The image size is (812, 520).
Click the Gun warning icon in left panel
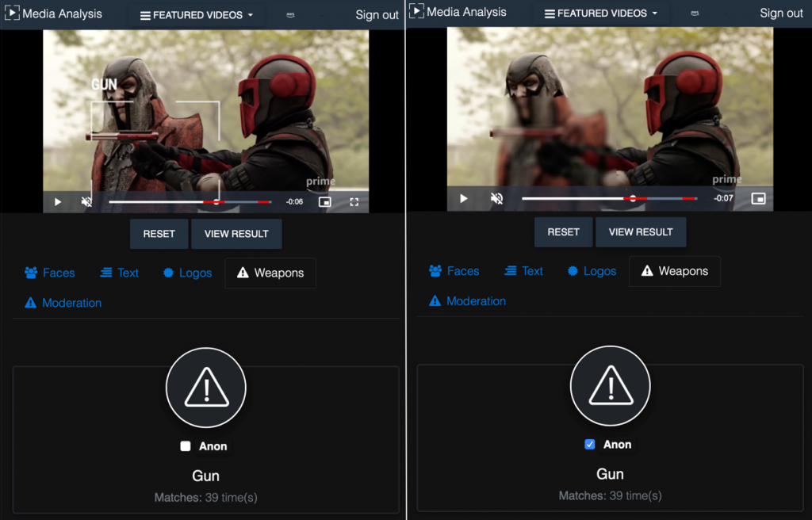pyautogui.click(x=206, y=388)
